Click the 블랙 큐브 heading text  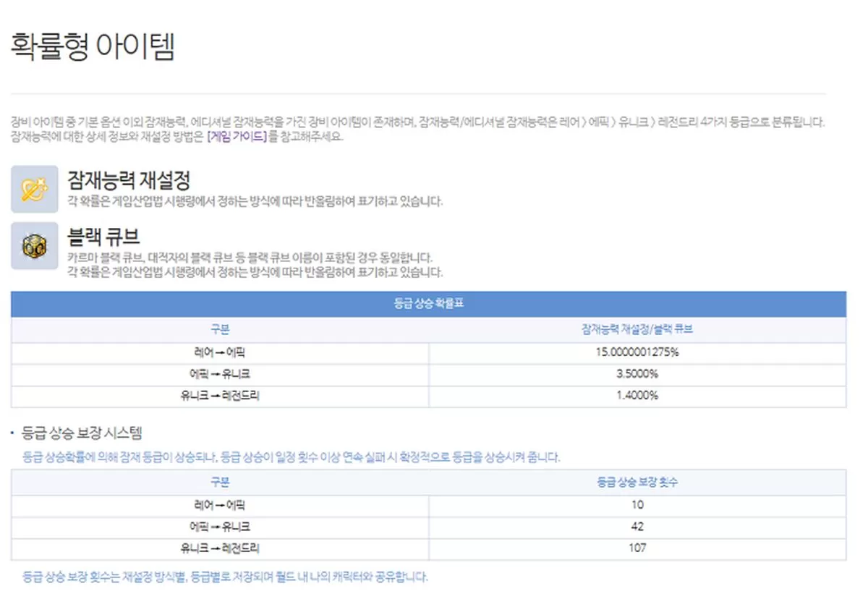click(101, 237)
